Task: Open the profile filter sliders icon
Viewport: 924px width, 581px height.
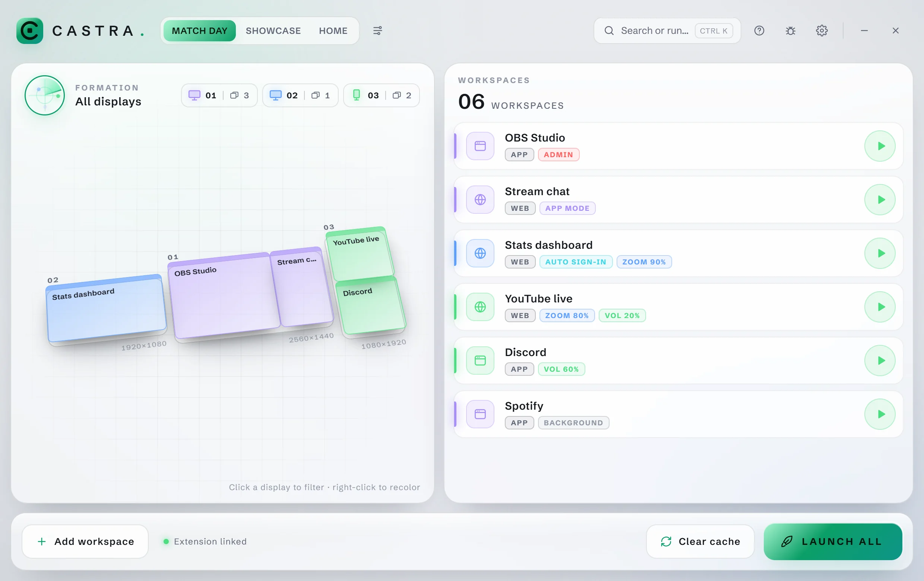Action: 377,31
